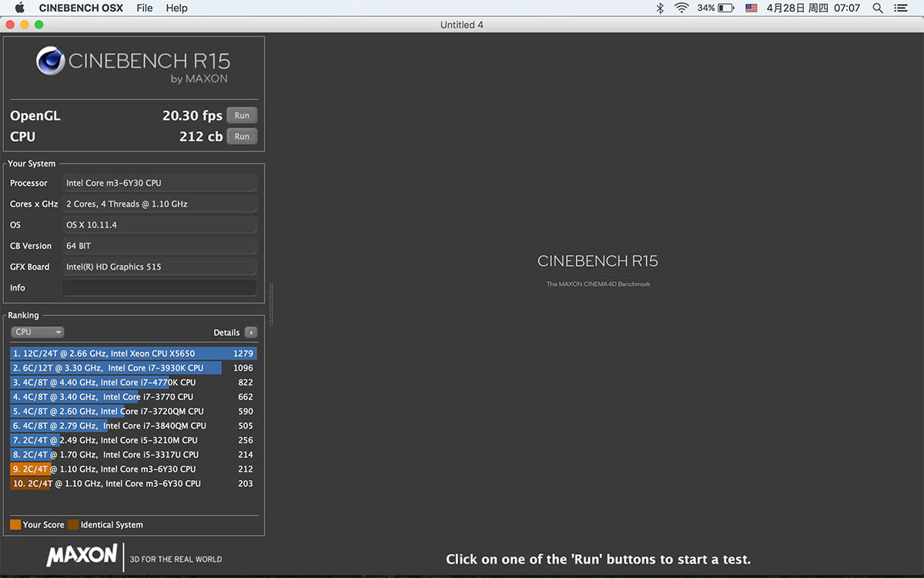
Task: Click the Processor field
Action: 160,183
